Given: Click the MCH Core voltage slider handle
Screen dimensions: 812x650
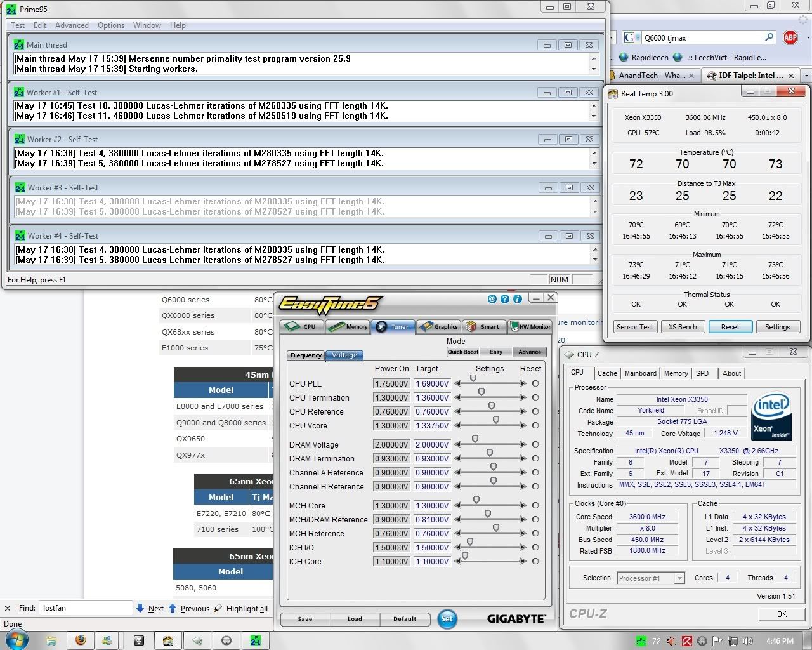Looking at the screenshot, I should coord(476,501).
